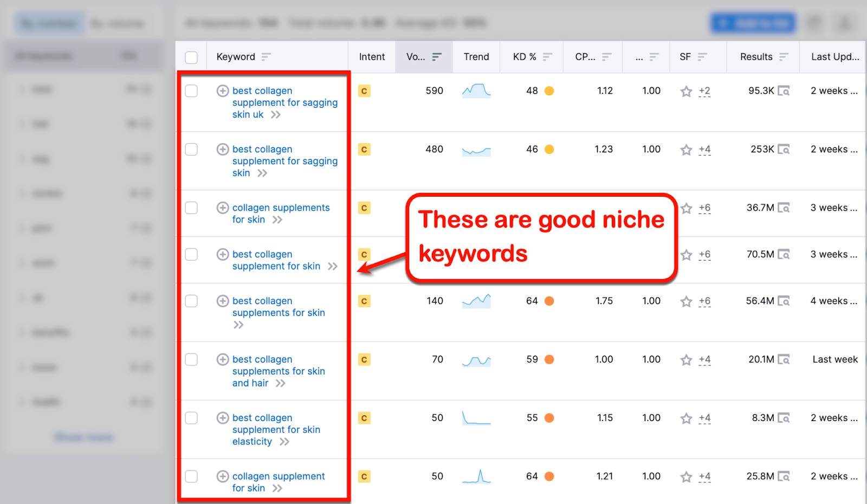Viewport: 867px width, 504px height.
Task: Tick checkbox beside 'best collagen supplement for skin'
Action: (x=191, y=255)
